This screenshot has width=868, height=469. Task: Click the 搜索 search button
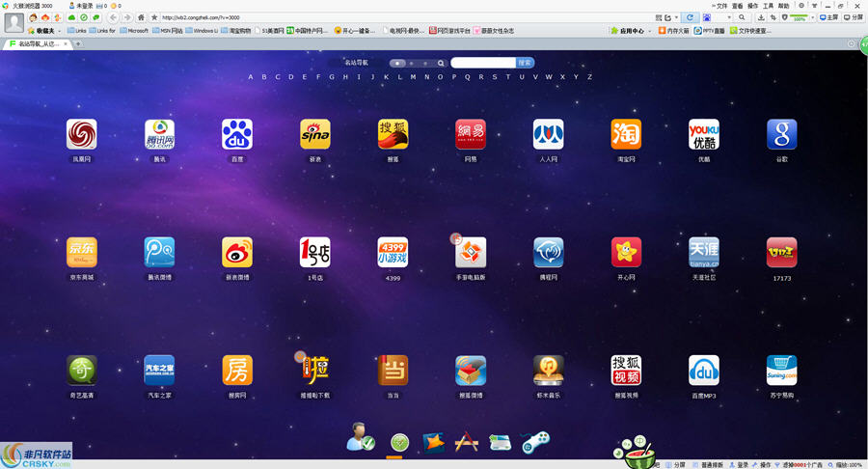point(525,63)
